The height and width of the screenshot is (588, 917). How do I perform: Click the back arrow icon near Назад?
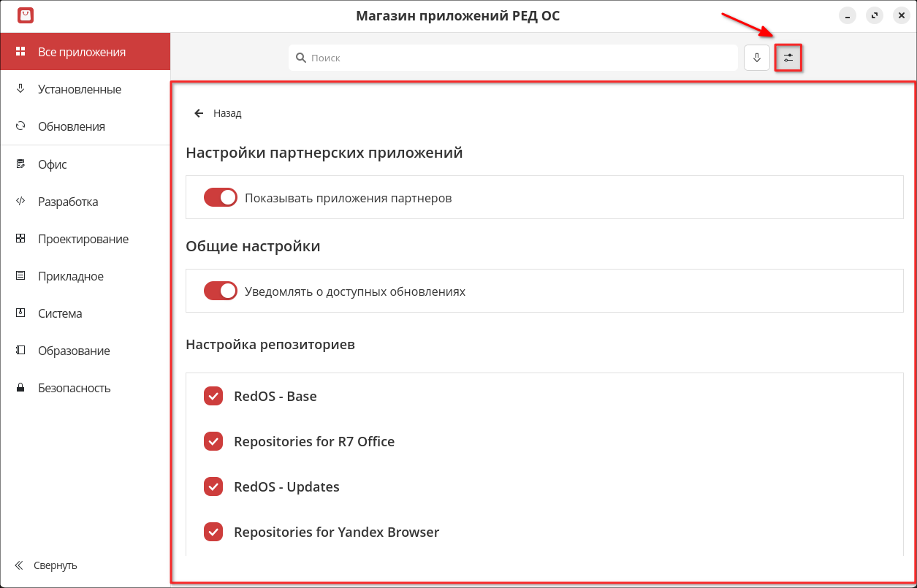point(199,113)
